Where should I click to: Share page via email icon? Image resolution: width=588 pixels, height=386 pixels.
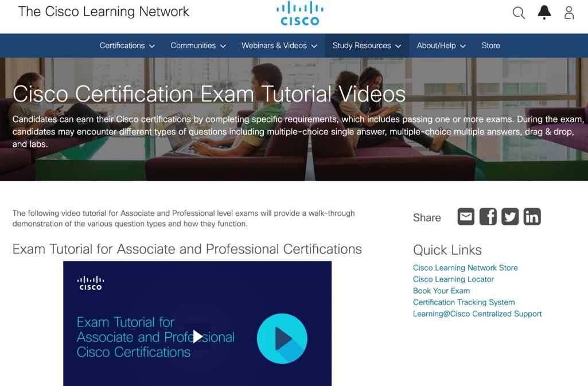tap(466, 217)
